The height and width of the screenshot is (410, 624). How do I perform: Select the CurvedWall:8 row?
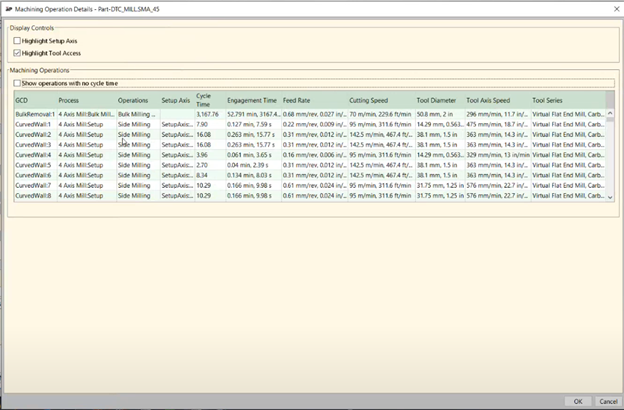33,196
